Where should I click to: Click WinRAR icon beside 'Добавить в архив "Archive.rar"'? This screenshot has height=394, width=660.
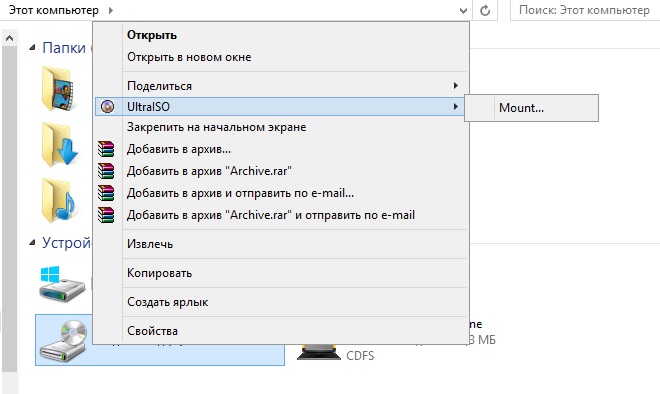pyautogui.click(x=106, y=171)
